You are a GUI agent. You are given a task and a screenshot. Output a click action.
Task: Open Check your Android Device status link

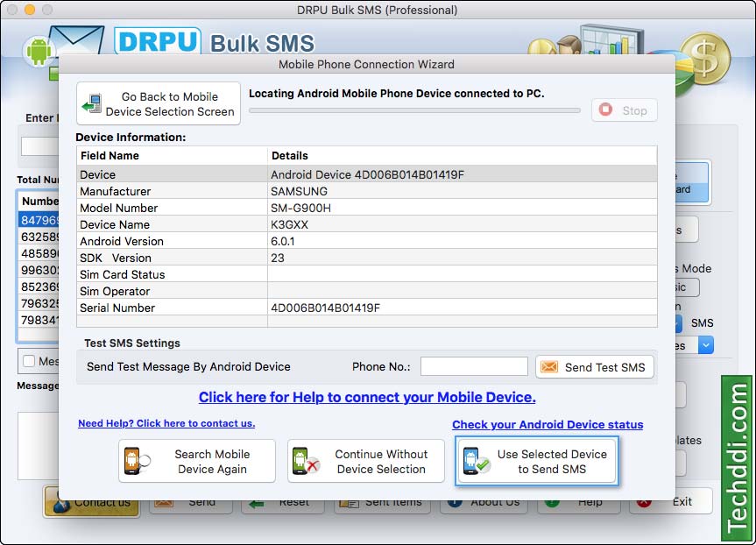pyautogui.click(x=548, y=424)
